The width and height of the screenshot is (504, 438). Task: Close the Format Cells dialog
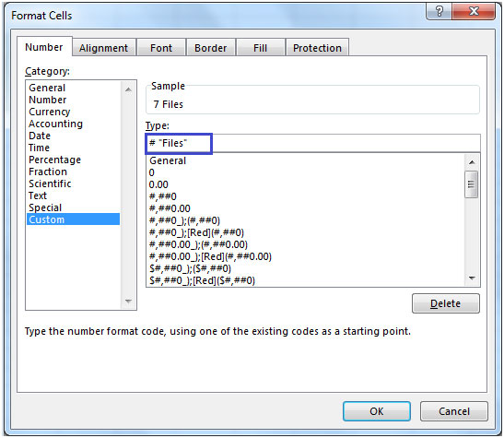point(474,12)
